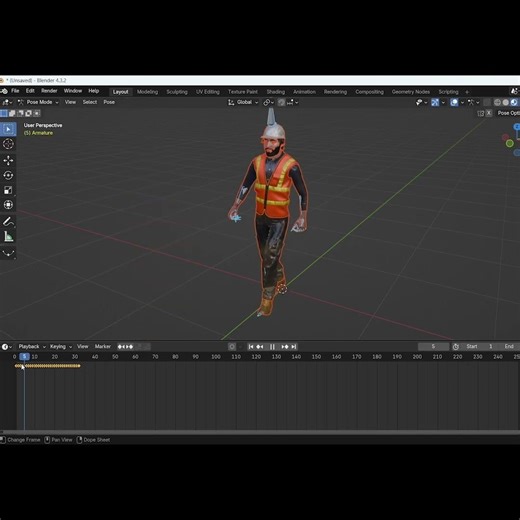Open the overlays options dropdown arrow
This screenshot has width=520, height=520.
click(x=462, y=102)
